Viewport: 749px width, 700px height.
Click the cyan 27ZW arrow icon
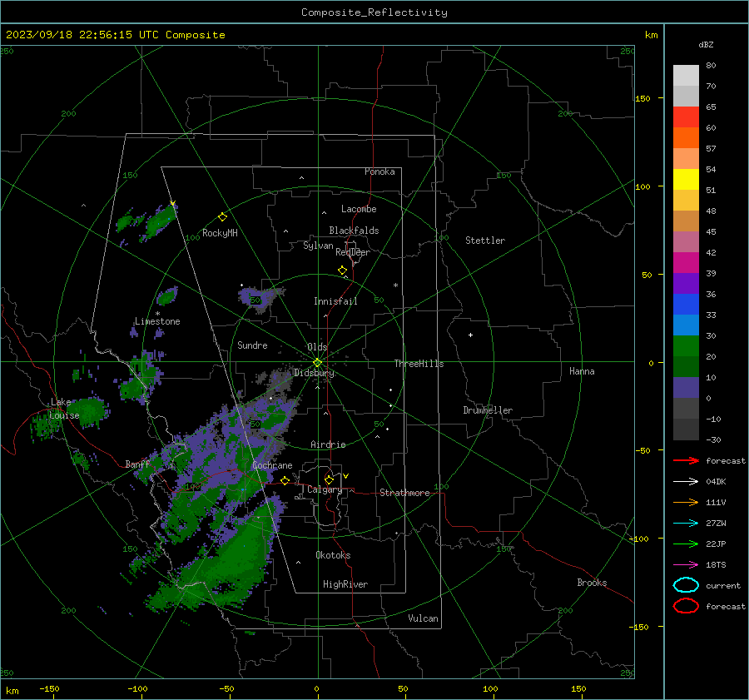pyautogui.click(x=686, y=524)
